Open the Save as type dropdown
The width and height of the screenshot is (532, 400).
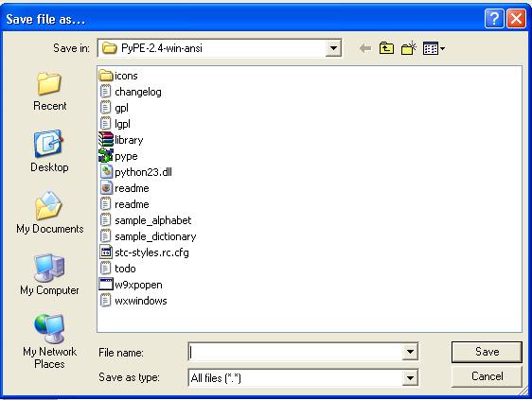[x=410, y=377]
